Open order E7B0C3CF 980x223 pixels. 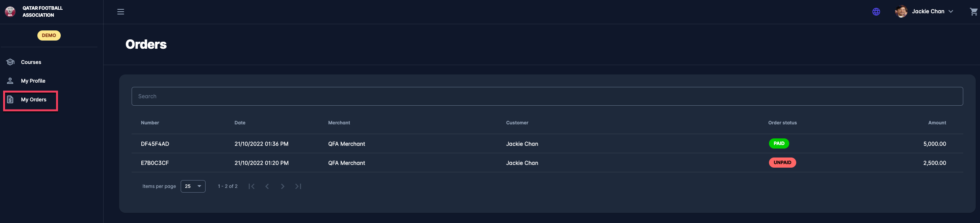pyautogui.click(x=155, y=163)
